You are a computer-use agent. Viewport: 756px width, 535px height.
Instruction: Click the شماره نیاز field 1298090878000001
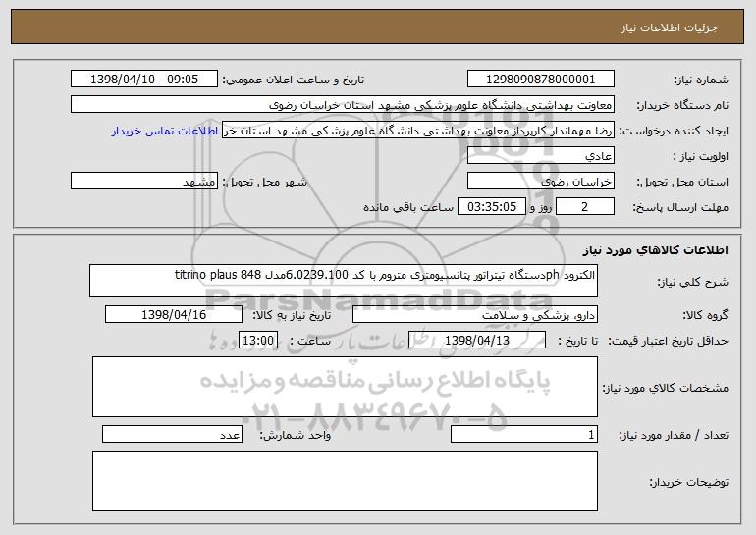[540, 80]
